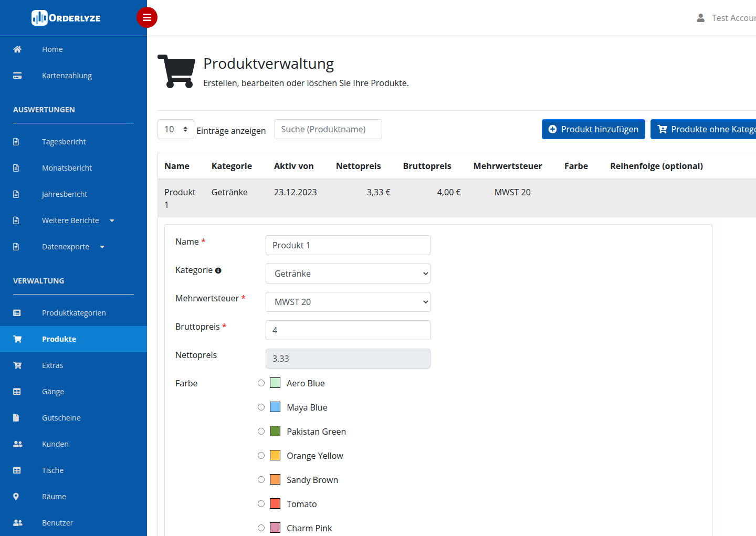Click the Orange Yellow color swatch
Image resolution: width=756 pixels, height=536 pixels.
275,455
